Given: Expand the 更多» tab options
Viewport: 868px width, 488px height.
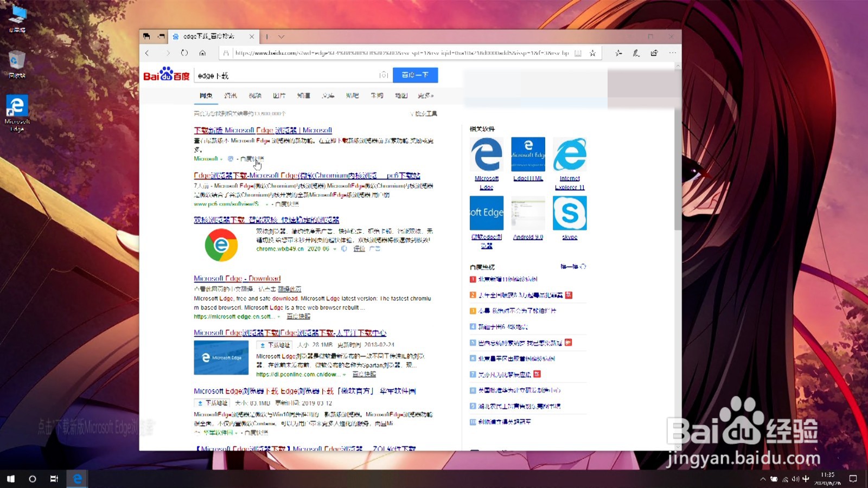Looking at the screenshot, I should (x=426, y=95).
